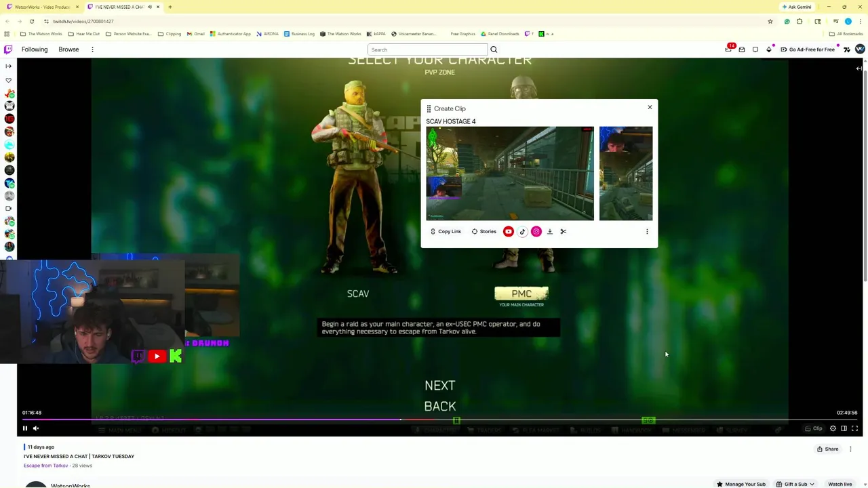The height and width of the screenshot is (488, 868).
Task: Jump to the first green timeline marker
Action: click(x=456, y=421)
